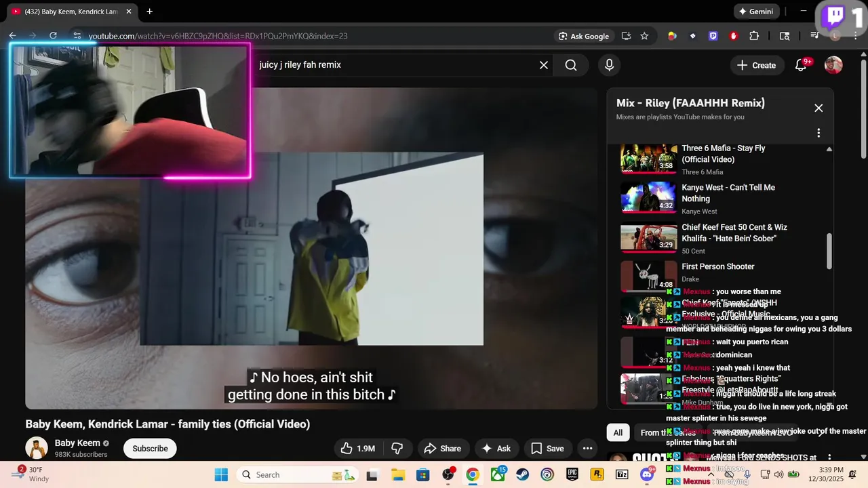Click the Baby Keem channel avatar
Viewport: 868px width, 488px height.
coord(37,448)
